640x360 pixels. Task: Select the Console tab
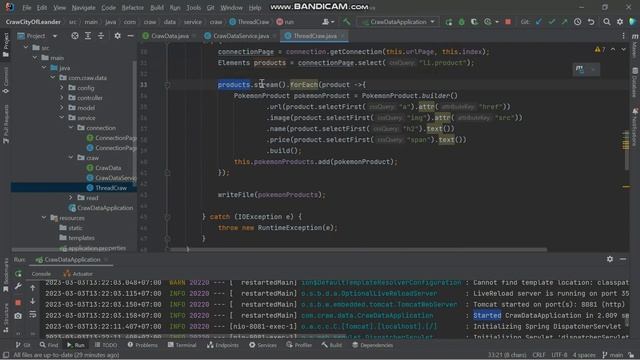click(x=41, y=274)
